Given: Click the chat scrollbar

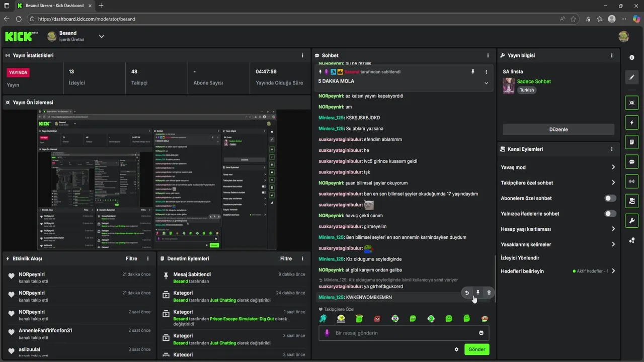Looking at the screenshot, I should pos(496,279).
